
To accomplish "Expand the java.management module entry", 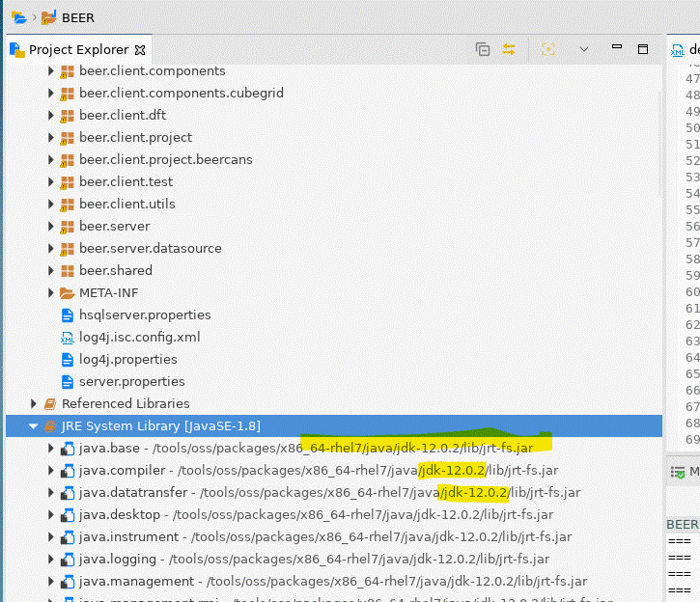I will pyautogui.click(x=50, y=581).
